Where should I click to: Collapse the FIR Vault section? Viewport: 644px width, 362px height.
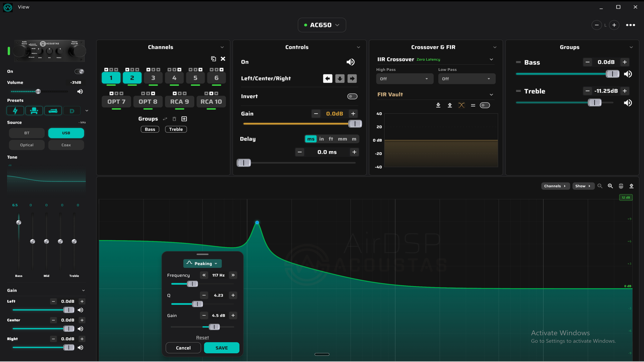click(x=491, y=95)
